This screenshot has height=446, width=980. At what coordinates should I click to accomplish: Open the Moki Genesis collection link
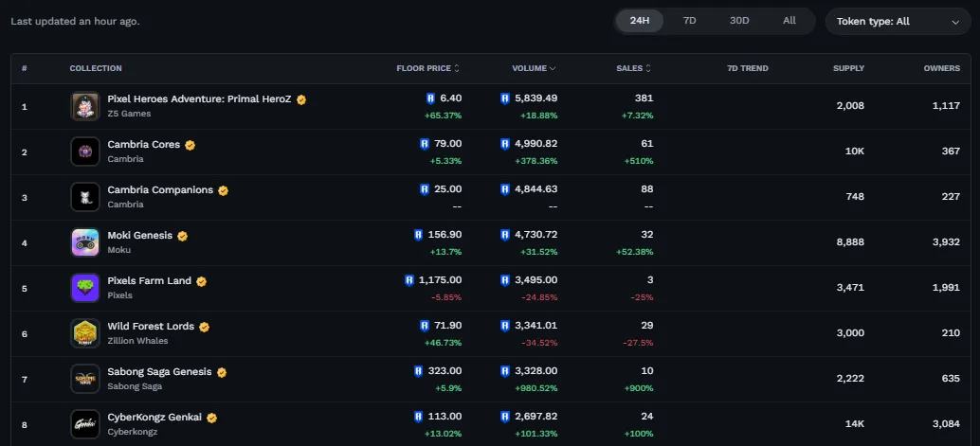140,236
